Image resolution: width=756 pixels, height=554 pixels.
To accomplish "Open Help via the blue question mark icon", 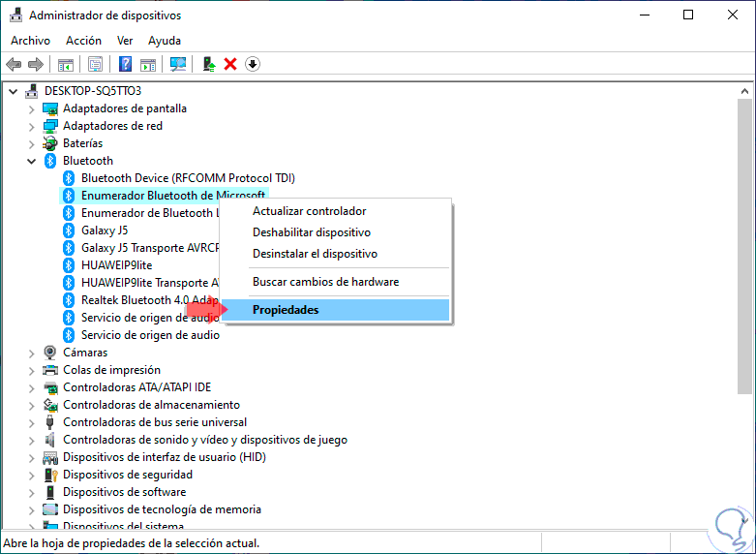I will coord(126,64).
